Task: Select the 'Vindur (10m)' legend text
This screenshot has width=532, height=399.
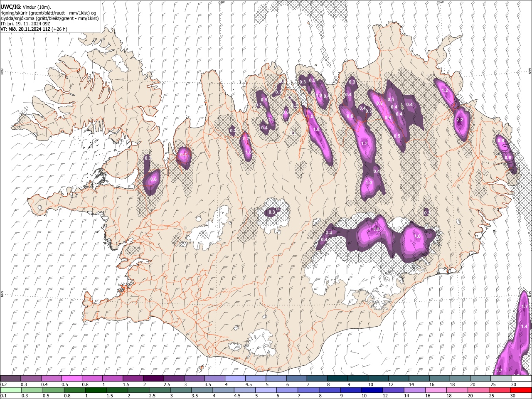Action: pyautogui.click(x=37, y=7)
